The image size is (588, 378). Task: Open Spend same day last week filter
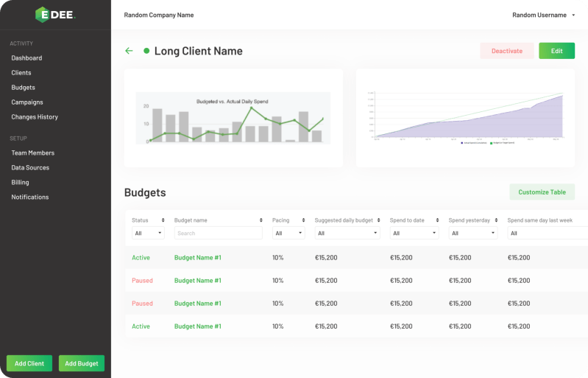pos(548,233)
